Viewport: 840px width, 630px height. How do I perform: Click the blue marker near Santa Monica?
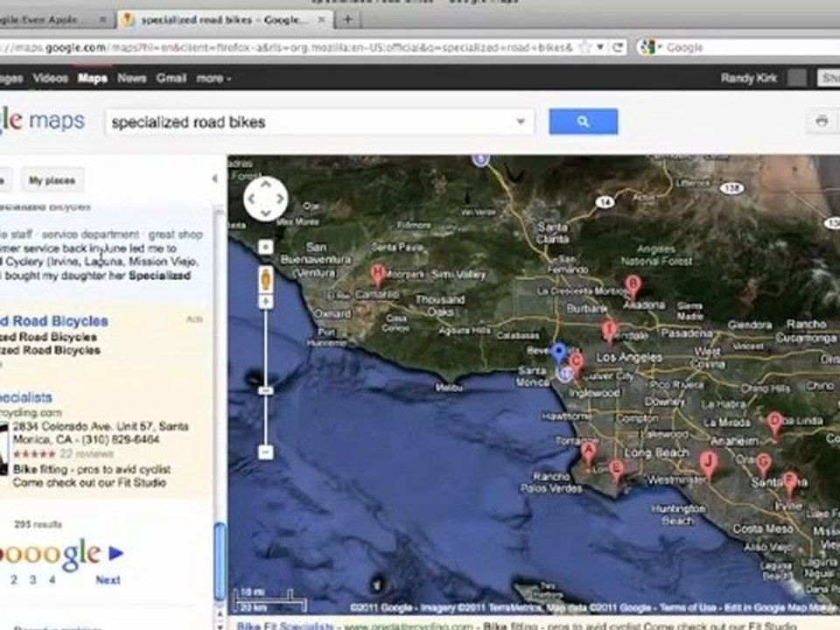pyautogui.click(x=559, y=353)
